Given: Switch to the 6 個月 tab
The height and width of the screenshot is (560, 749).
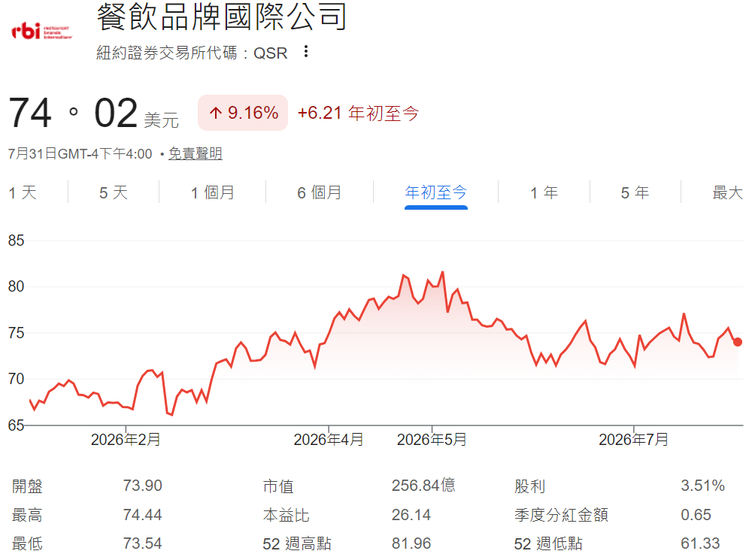Looking at the screenshot, I should click(x=319, y=192).
